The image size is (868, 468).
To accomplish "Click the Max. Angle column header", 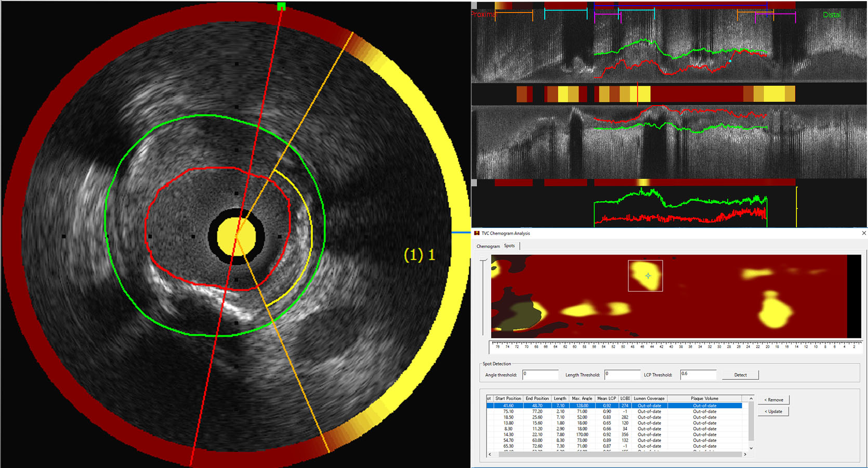I will point(581,398).
